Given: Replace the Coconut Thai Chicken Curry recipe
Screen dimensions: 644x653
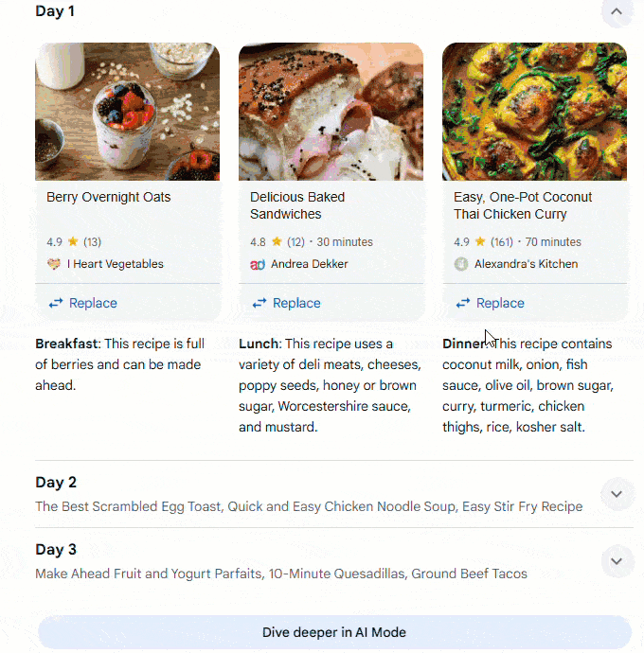Looking at the screenshot, I should (x=500, y=303).
